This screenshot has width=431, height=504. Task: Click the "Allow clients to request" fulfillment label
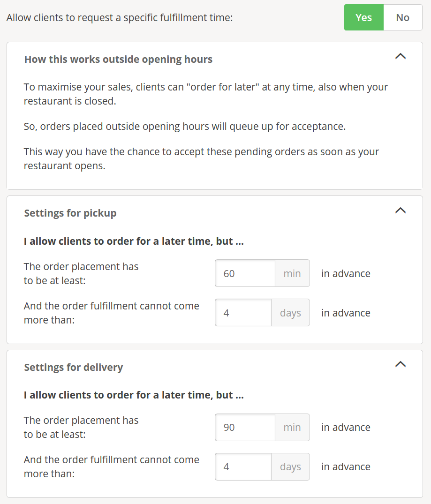point(120,18)
